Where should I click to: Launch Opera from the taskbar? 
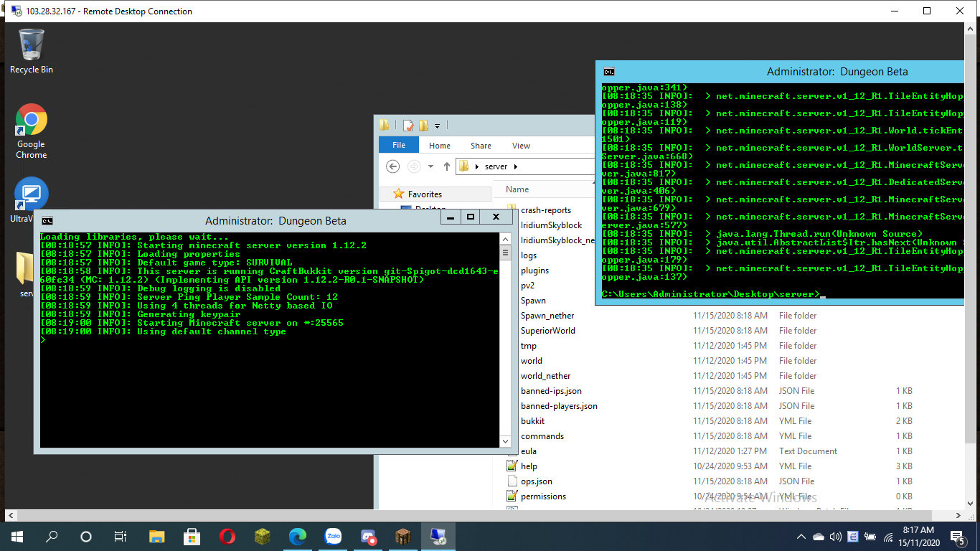227,537
